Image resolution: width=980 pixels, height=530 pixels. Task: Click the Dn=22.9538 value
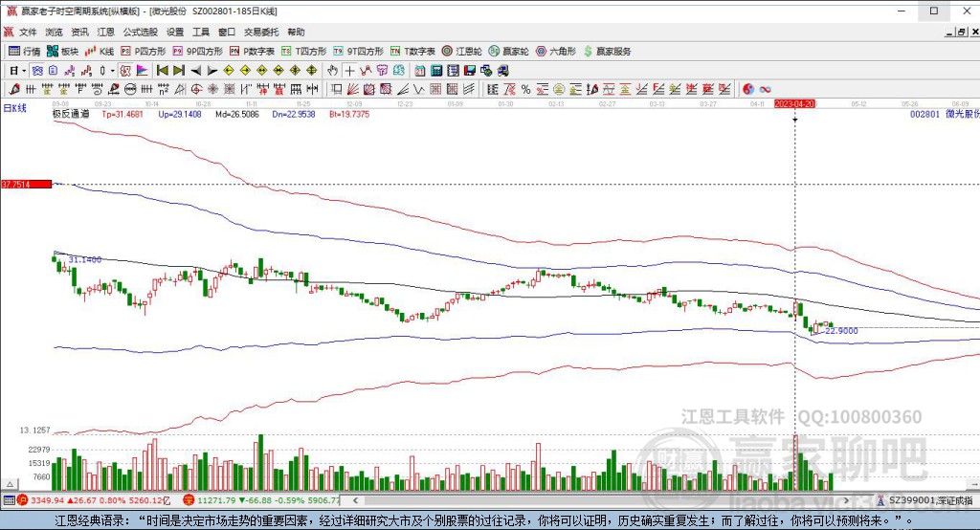[x=294, y=115]
